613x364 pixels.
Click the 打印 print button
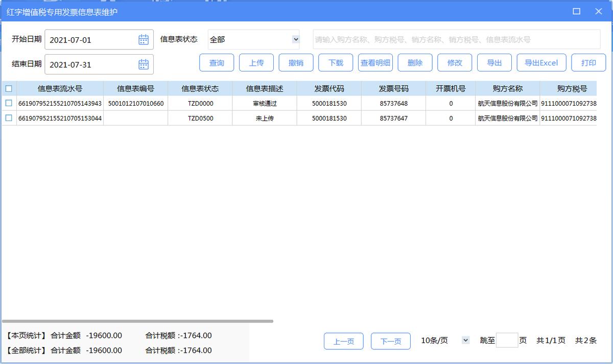coord(588,63)
